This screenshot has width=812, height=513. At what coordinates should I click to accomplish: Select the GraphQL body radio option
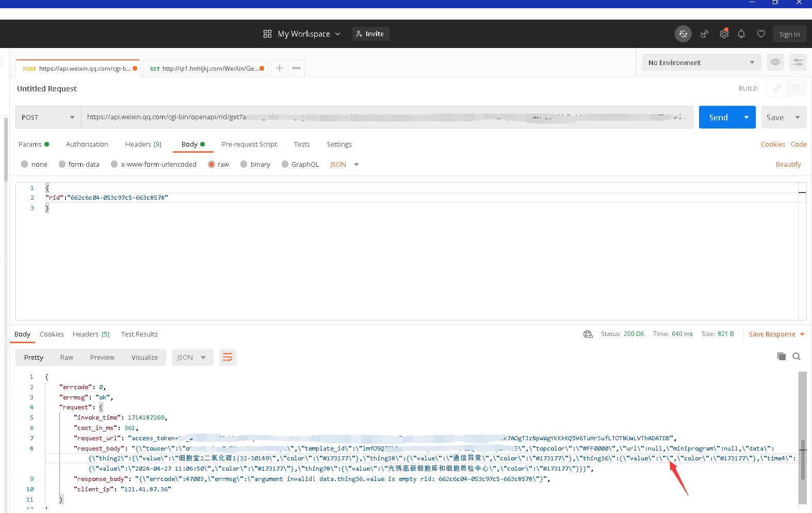click(285, 164)
